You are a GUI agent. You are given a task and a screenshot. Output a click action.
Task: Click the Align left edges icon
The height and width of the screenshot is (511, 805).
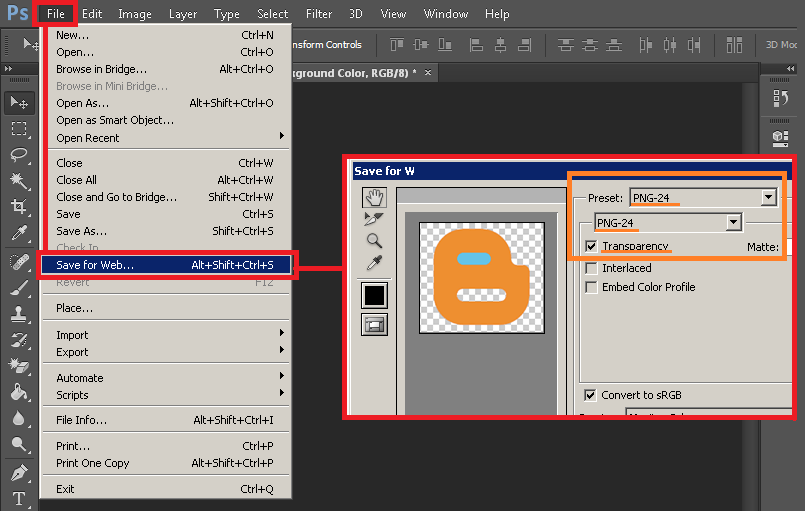[476, 45]
